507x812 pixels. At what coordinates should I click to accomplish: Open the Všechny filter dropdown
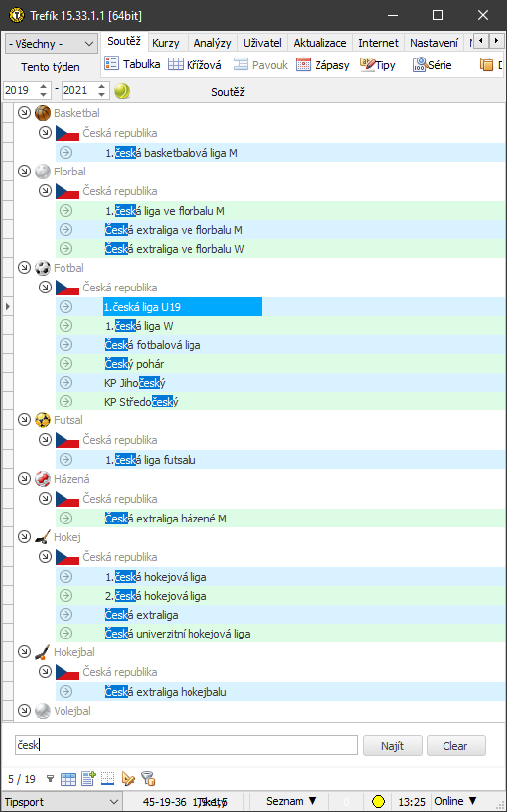point(51,44)
